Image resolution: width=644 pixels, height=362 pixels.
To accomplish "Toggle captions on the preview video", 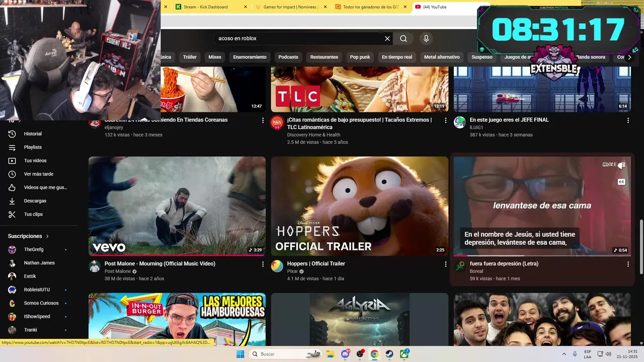I will tap(621, 182).
